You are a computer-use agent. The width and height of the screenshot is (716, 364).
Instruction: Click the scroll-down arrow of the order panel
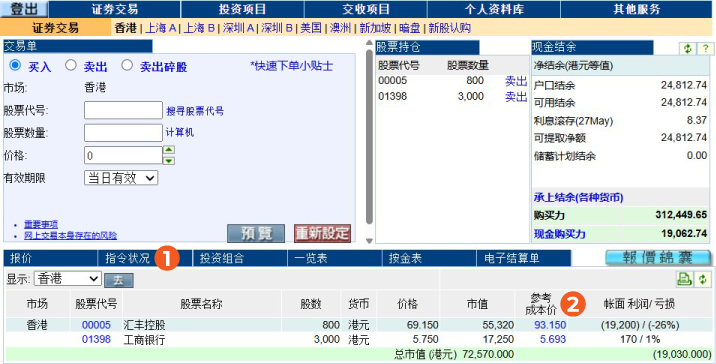[369, 241]
